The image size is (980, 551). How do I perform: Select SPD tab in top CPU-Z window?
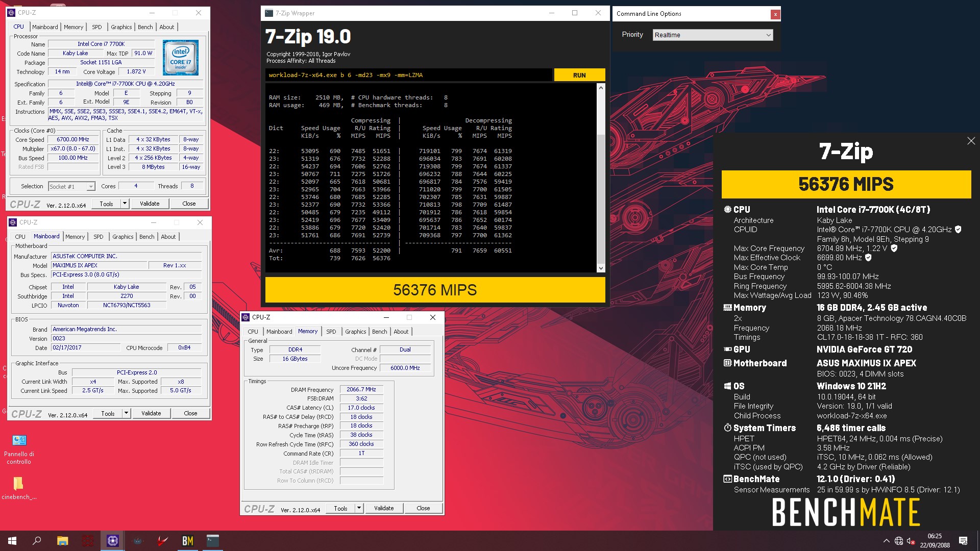96,27
